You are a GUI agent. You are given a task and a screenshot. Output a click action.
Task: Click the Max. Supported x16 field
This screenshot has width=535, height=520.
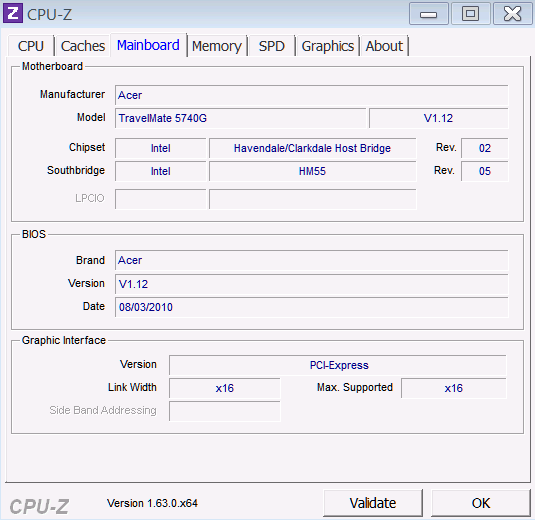tap(454, 388)
